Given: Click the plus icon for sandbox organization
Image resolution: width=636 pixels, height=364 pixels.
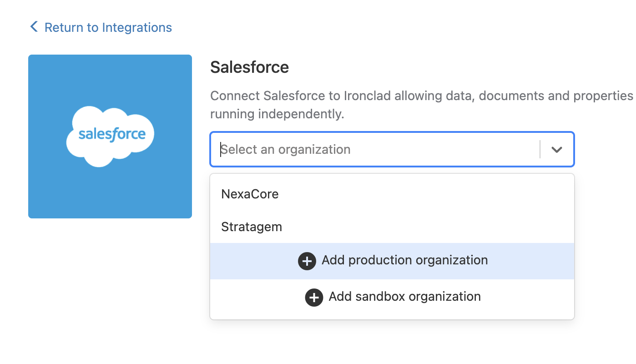Looking at the screenshot, I should (314, 297).
